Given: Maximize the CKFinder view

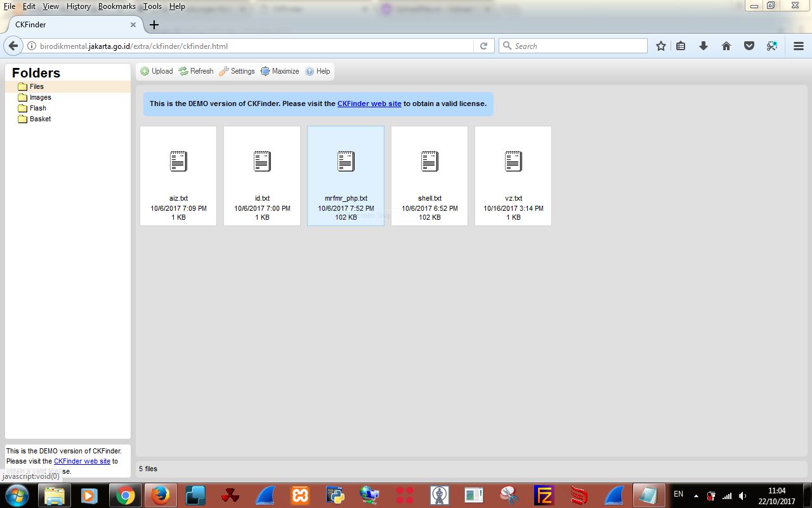Looking at the screenshot, I should tap(279, 71).
